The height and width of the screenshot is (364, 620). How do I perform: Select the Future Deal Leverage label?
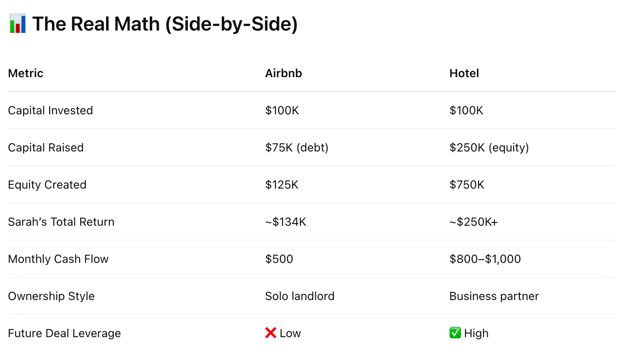point(64,333)
